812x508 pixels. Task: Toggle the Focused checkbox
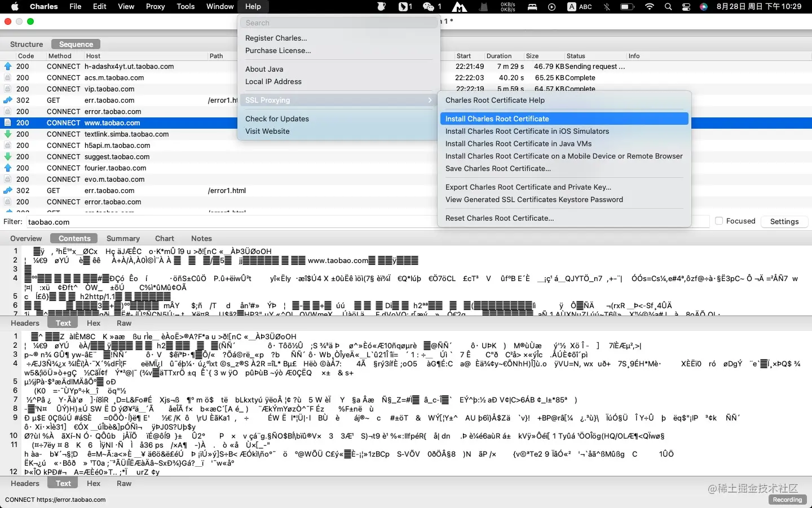pyautogui.click(x=719, y=221)
